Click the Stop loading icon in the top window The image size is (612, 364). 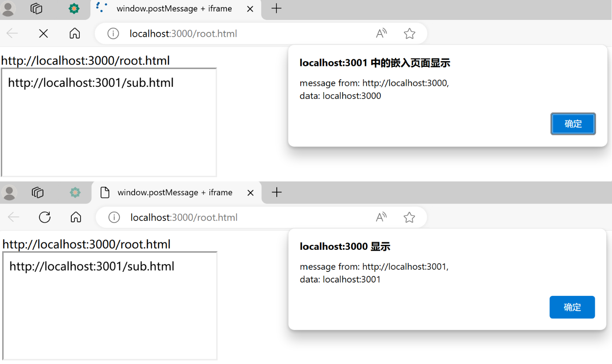tap(43, 33)
